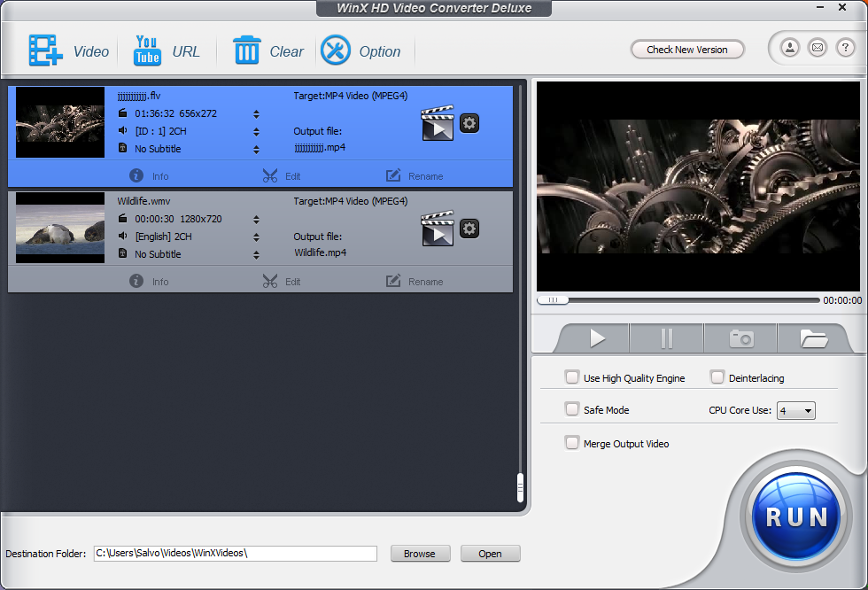
Task: Minimize the WinX HD Video Converter window
Action: (820, 7)
